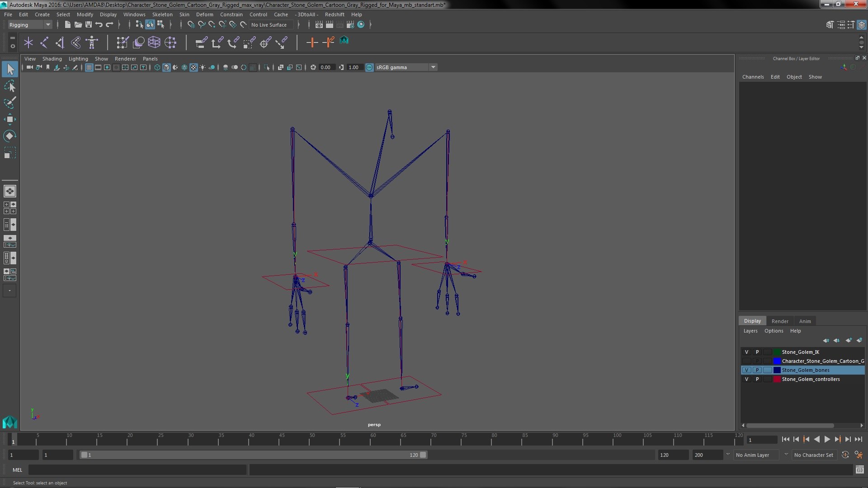
Task: Toggle playback P of Stone_Golem_controllers layer
Action: click(757, 379)
